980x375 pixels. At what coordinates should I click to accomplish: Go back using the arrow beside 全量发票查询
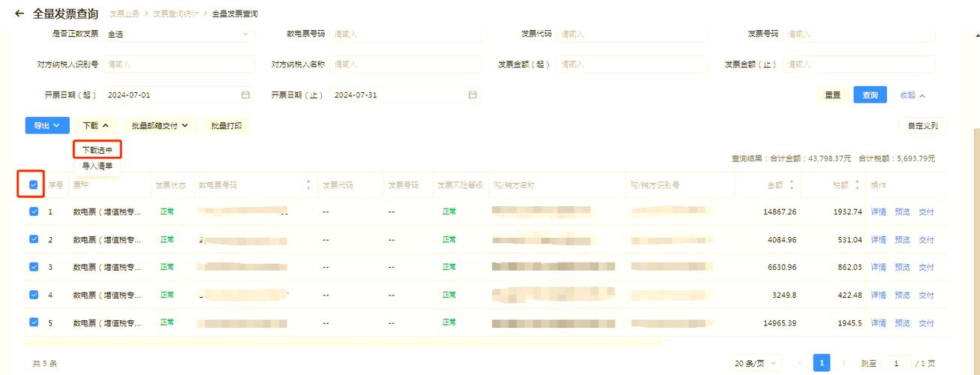tap(19, 13)
